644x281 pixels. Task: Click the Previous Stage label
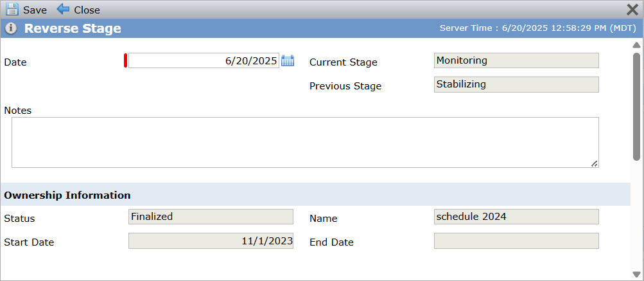345,86
